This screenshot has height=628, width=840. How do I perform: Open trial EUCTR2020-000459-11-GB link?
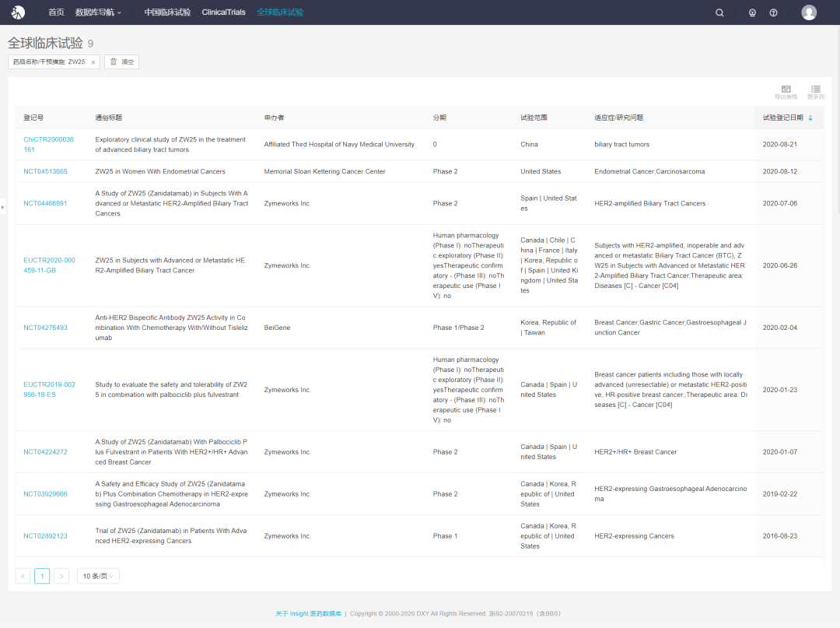click(49, 265)
